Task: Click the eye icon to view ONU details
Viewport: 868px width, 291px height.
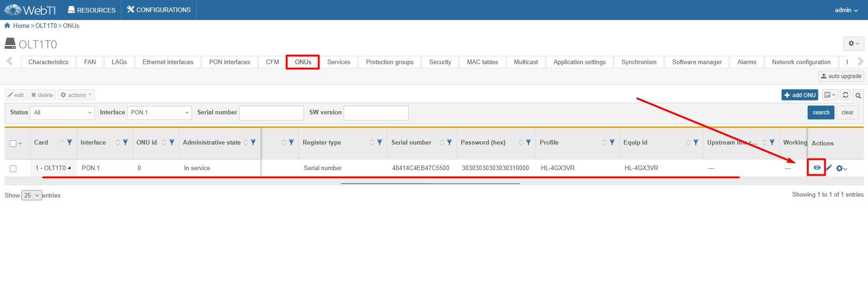Action: point(816,168)
